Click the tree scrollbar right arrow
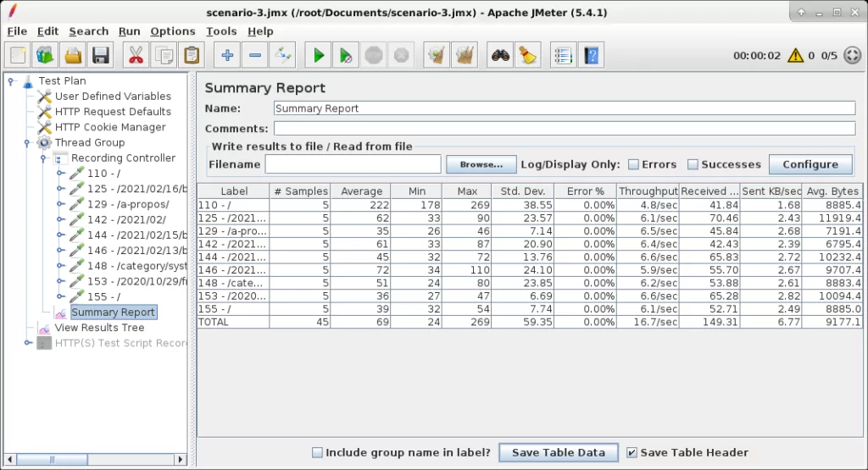Viewport: 868px width, 470px height. point(180,460)
